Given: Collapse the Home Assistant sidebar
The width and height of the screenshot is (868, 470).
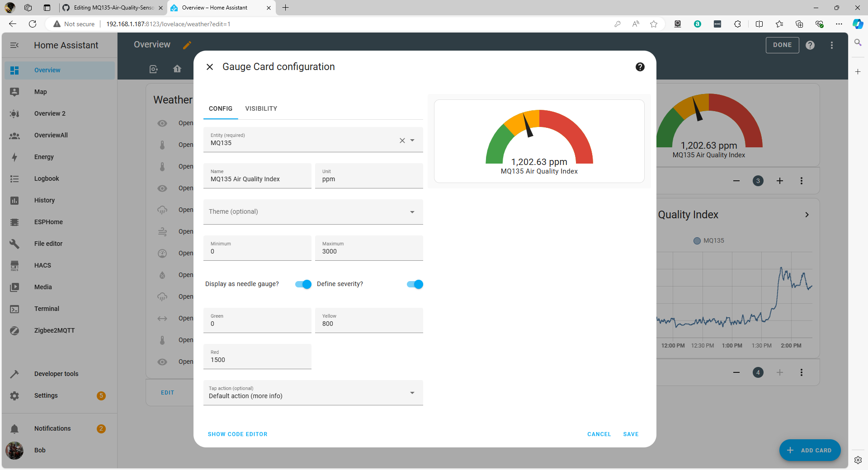Looking at the screenshot, I should click(14, 45).
